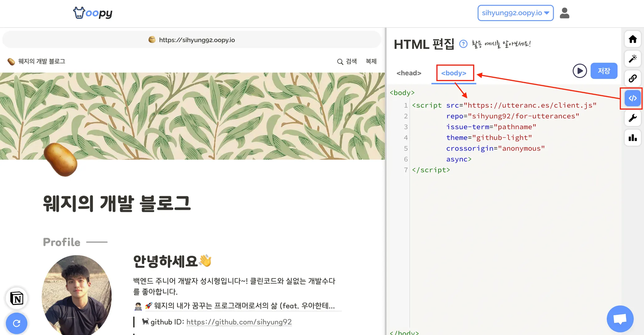Open the chat support bubble

coord(620,319)
